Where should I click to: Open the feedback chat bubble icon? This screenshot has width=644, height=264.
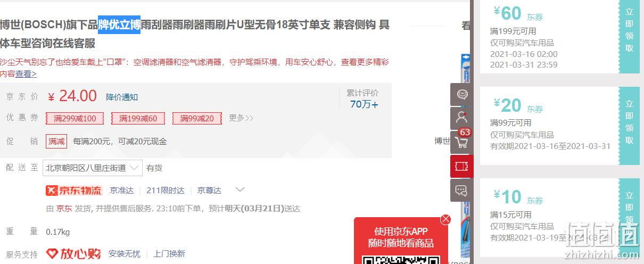[x=461, y=190]
